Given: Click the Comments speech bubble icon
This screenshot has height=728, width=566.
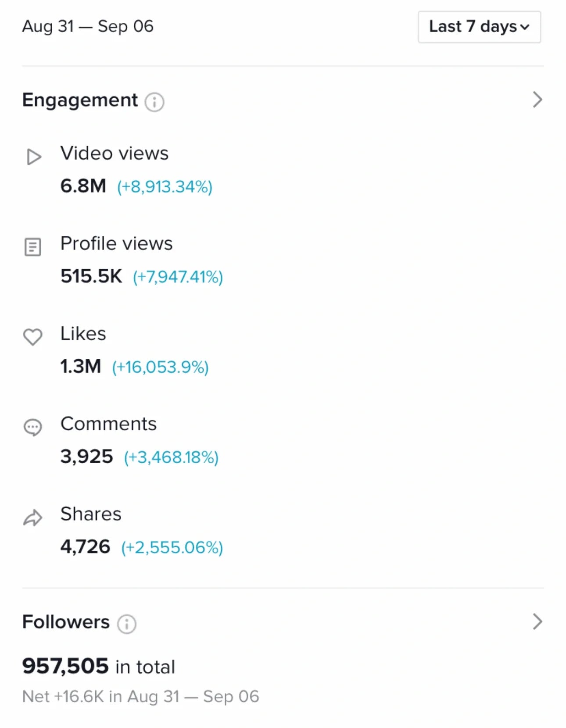Looking at the screenshot, I should click(32, 427).
